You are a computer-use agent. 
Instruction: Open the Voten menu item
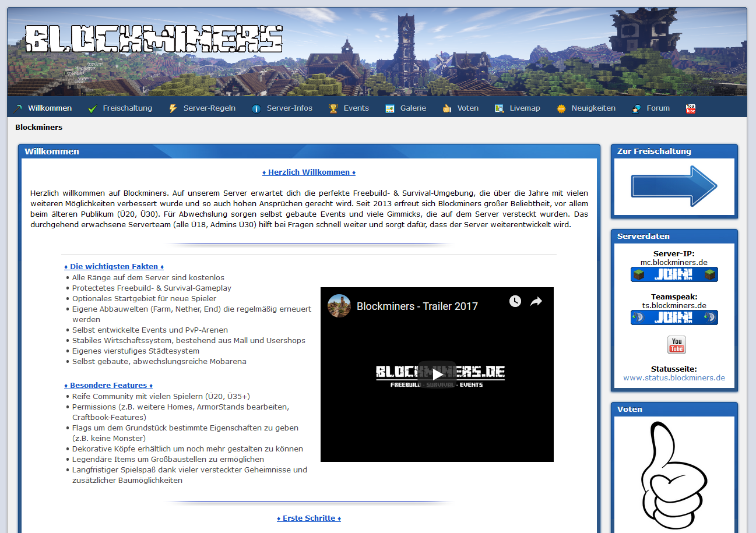pos(468,108)
